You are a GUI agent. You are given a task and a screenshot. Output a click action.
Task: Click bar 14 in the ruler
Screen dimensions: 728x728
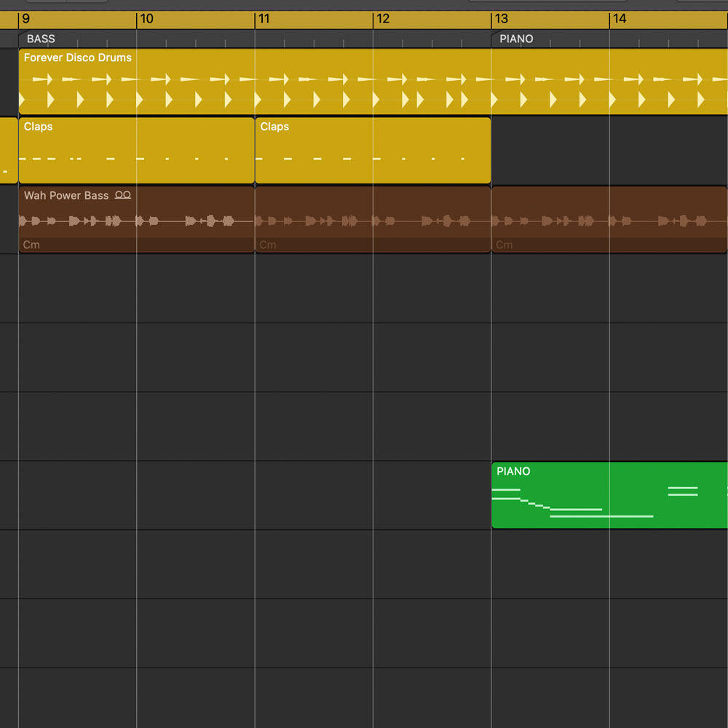pos(620,19)
